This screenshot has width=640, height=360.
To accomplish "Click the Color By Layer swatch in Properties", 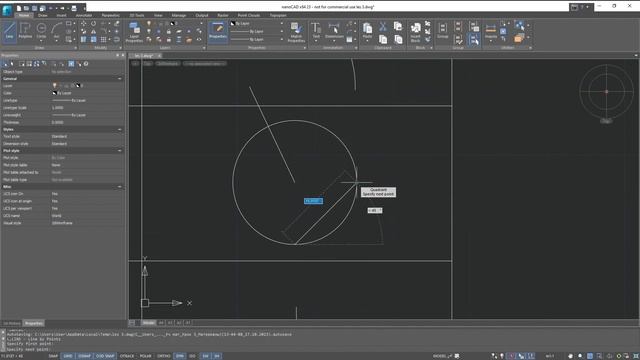I will point(54,93).
